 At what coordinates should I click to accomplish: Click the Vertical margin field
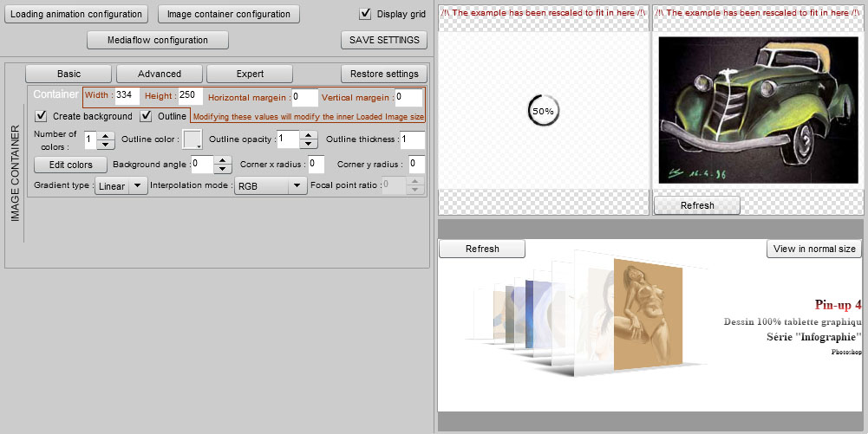pyautogui.click(x=408, y=97)
